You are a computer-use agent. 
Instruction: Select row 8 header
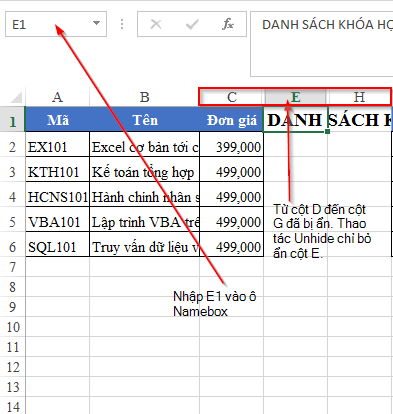[x=13, y=287]
